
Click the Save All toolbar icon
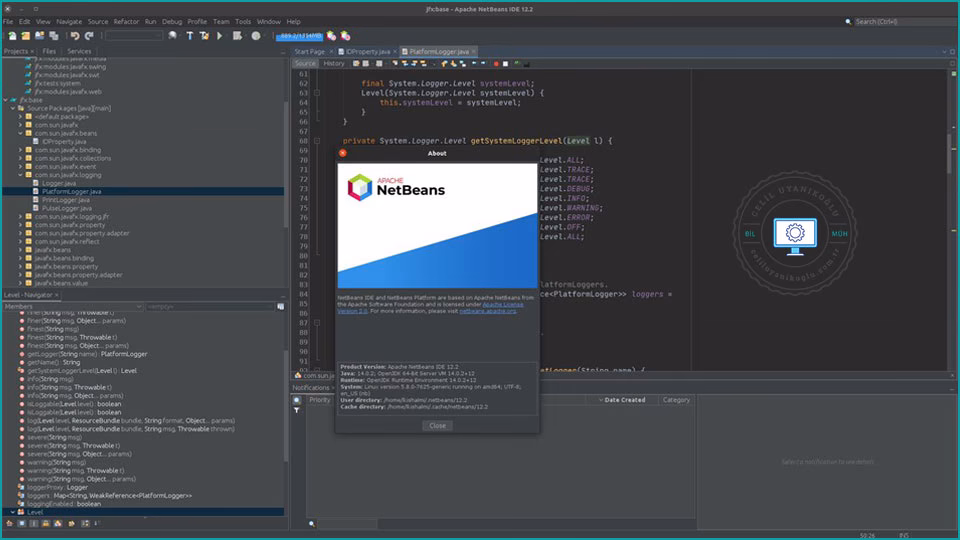[54, 36]
